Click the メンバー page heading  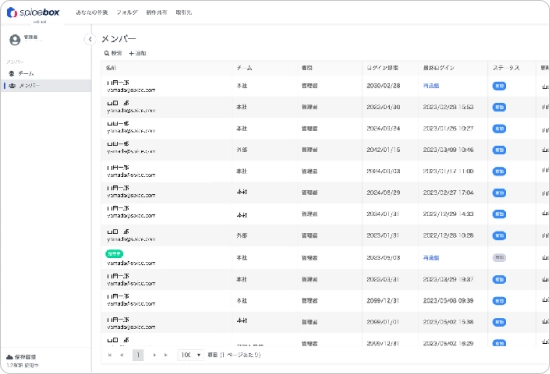tap(119, 39)
